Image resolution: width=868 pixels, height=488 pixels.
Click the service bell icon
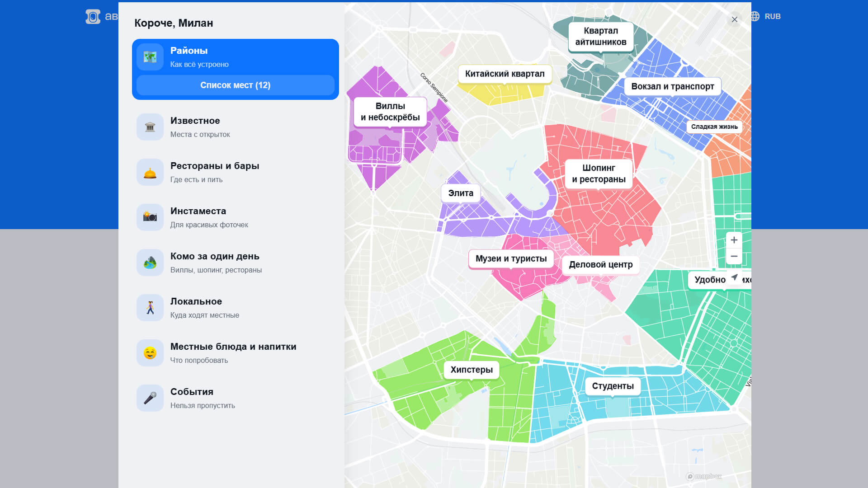[150, 172]
